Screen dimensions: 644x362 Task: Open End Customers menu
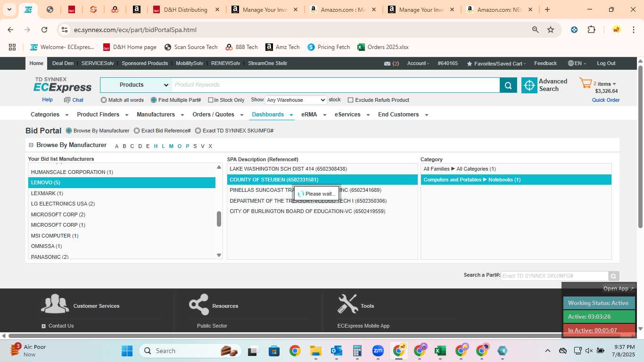coord(403,115)
